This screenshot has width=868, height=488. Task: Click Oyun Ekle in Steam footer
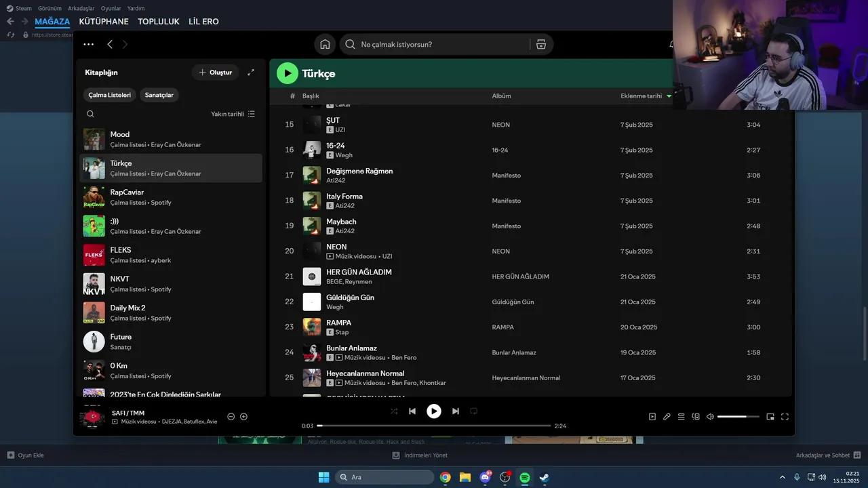[26, 455]
